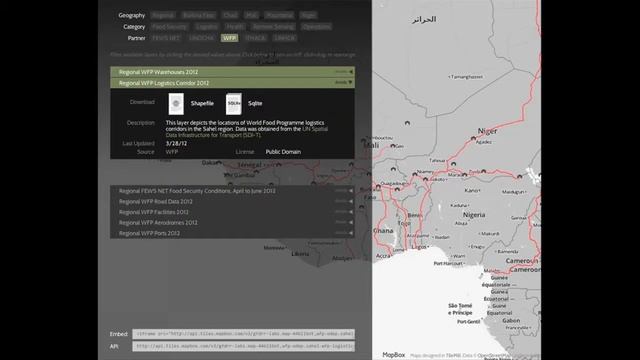The image size is (640, 360).
Task: Filter category by Health
Action: coord(235,27)
